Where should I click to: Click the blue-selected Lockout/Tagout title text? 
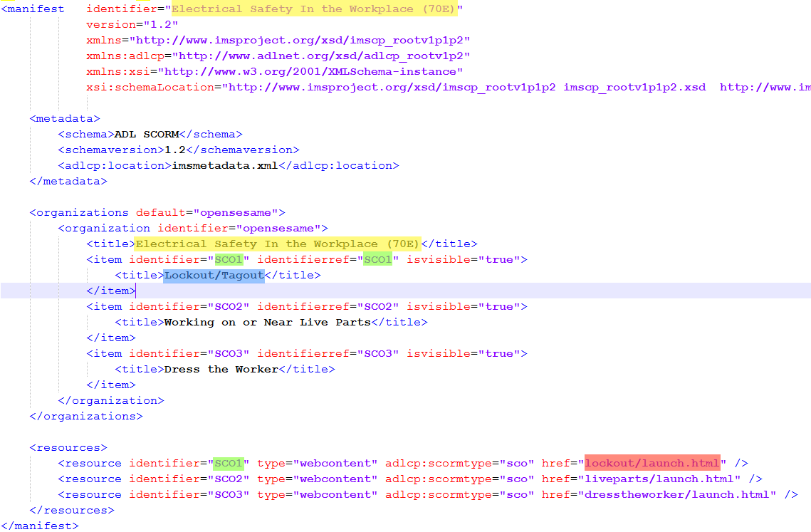[x=214, y=276]
